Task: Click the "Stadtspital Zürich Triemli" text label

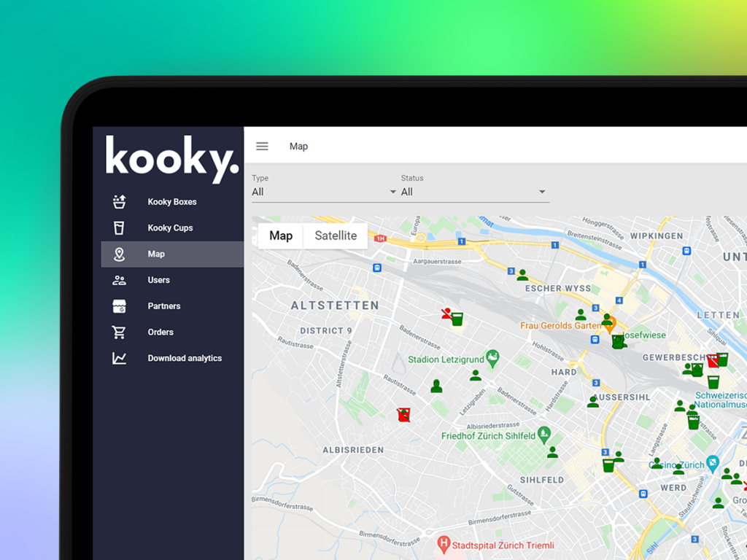Action: click(503, 545)
